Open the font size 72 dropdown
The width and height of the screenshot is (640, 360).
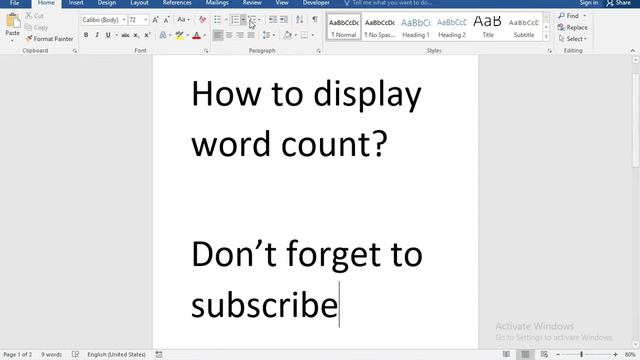146,20
